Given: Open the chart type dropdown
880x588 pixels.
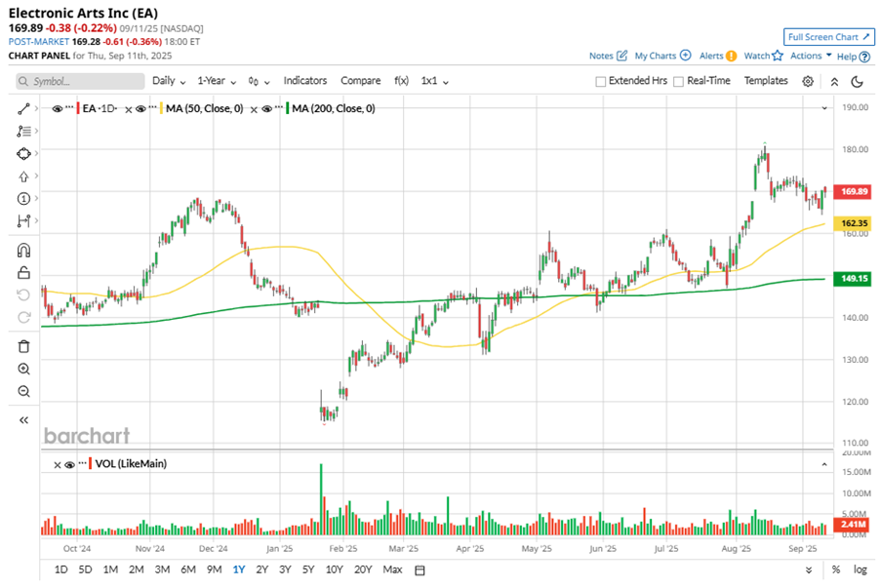Looking at the screenshot, I should tap(259, 81).
